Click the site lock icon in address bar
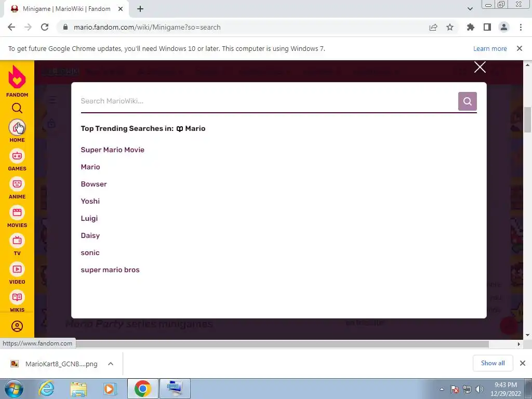The width and height of the screenshot is (532, 399). click(x=65, y=27)
